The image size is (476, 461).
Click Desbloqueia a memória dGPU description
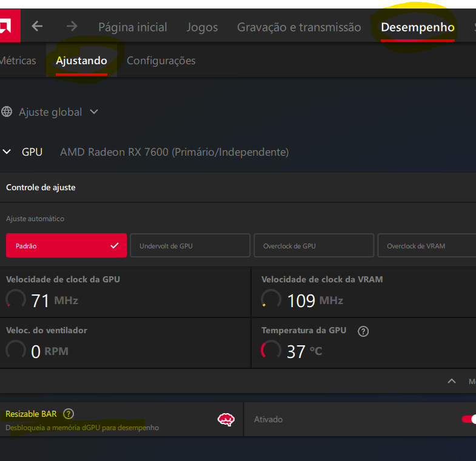(82, 428)
